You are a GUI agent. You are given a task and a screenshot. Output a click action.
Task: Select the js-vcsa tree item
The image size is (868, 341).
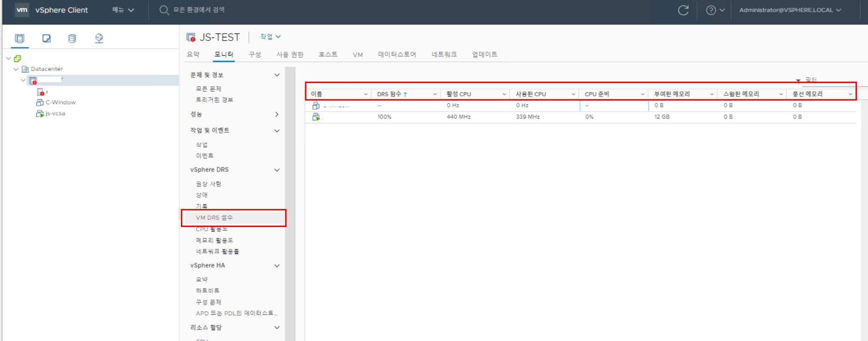tap(55, 114)
